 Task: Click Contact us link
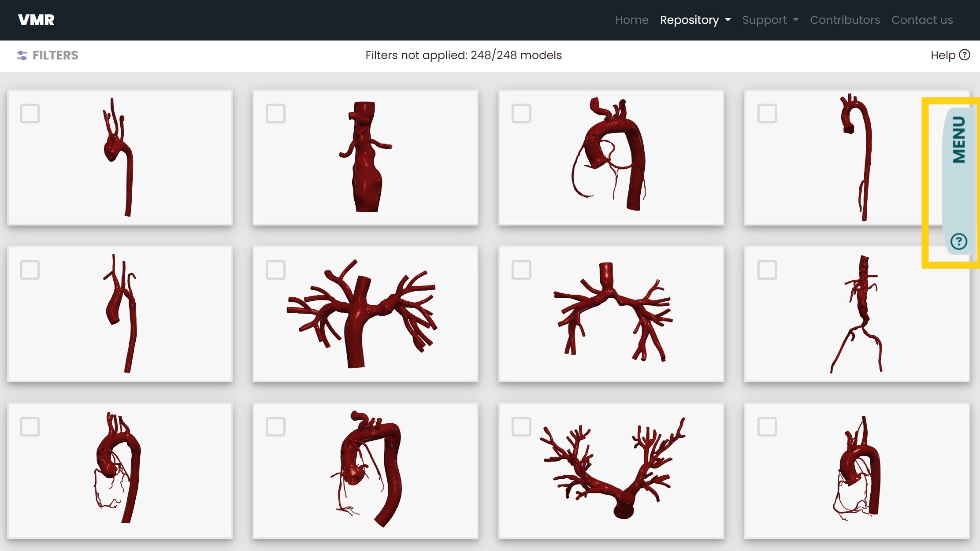coord(922,20)
